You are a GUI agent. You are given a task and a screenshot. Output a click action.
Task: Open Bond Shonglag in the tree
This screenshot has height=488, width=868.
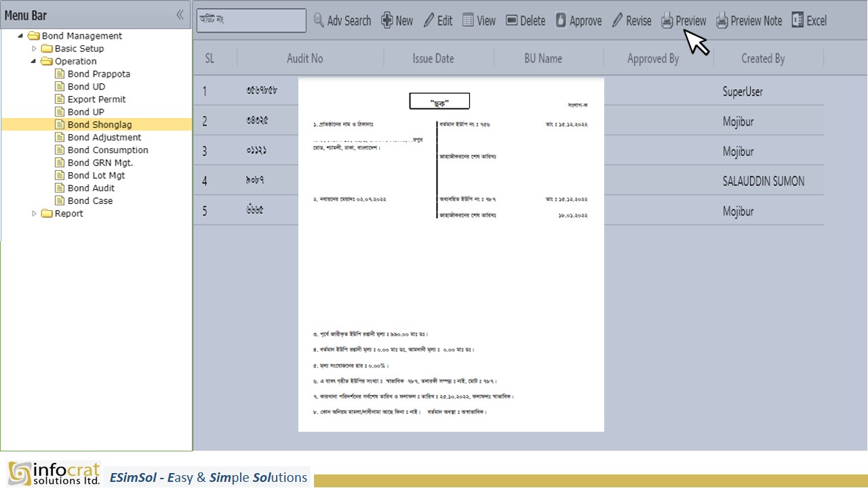point(100,125)
